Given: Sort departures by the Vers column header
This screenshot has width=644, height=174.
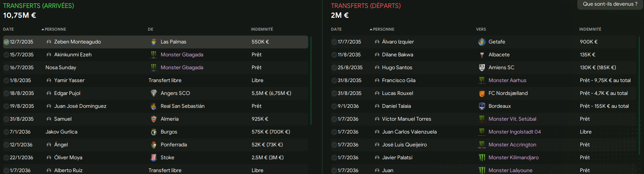Looking at the screenshot, I should point(481,29).
